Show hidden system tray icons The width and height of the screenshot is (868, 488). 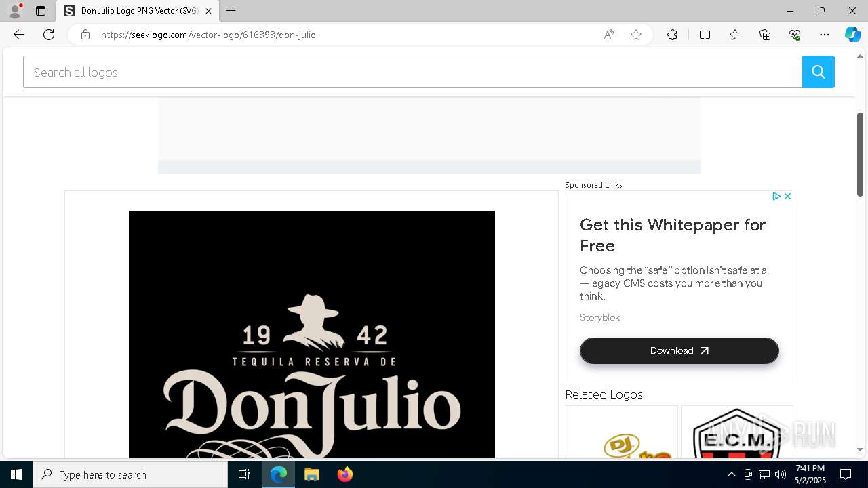click(731, 474)
